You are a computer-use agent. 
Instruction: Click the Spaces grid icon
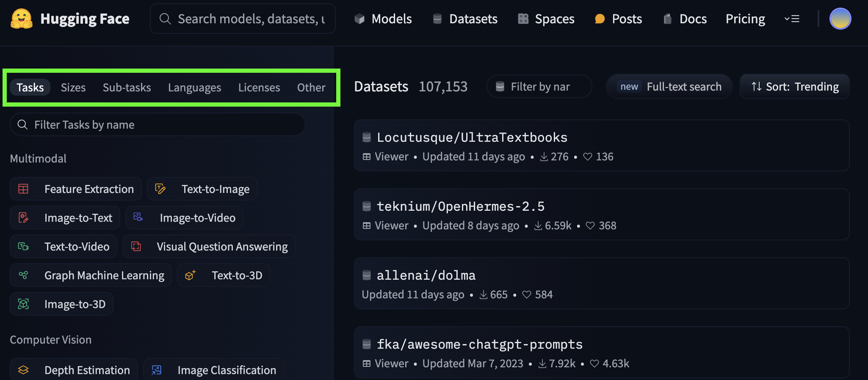coord(523,19)
